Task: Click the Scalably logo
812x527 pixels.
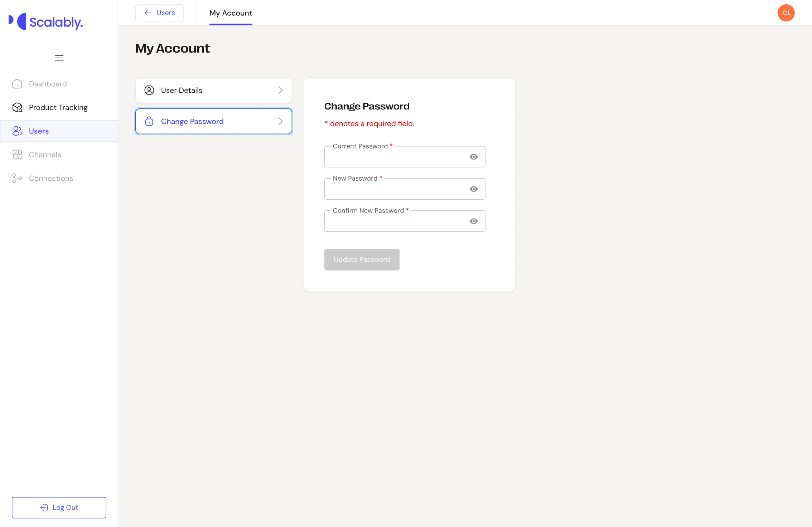Action: pyautogui.click(x=46, y=22)
